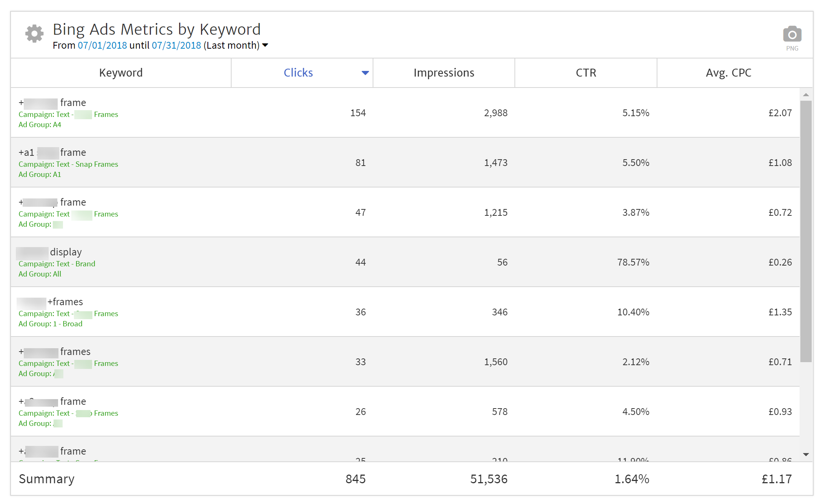Click Campaign: Text - Snap Frames label
Viewport: 826px width, 504px height.
click(68, 164)
